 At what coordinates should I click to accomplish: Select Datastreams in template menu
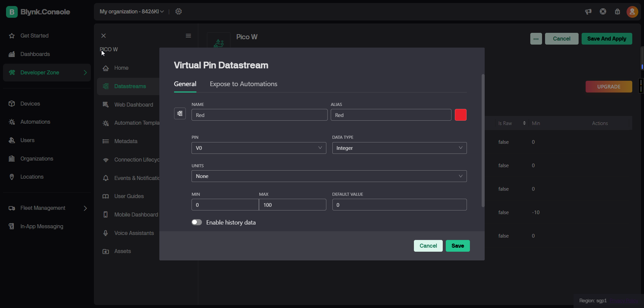point(128,86)
